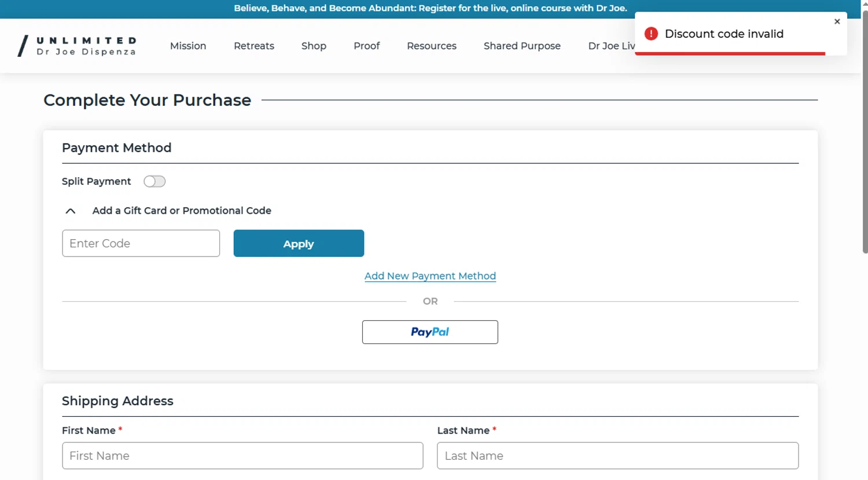Viewport: 868px width, 480px height.
Task: Click the Split Payment label
Action: [x=96, y=181]
